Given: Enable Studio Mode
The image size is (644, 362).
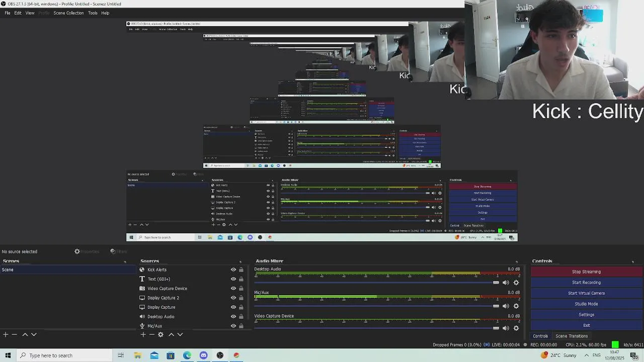Looking at the screenshot, I should point(586,304).
